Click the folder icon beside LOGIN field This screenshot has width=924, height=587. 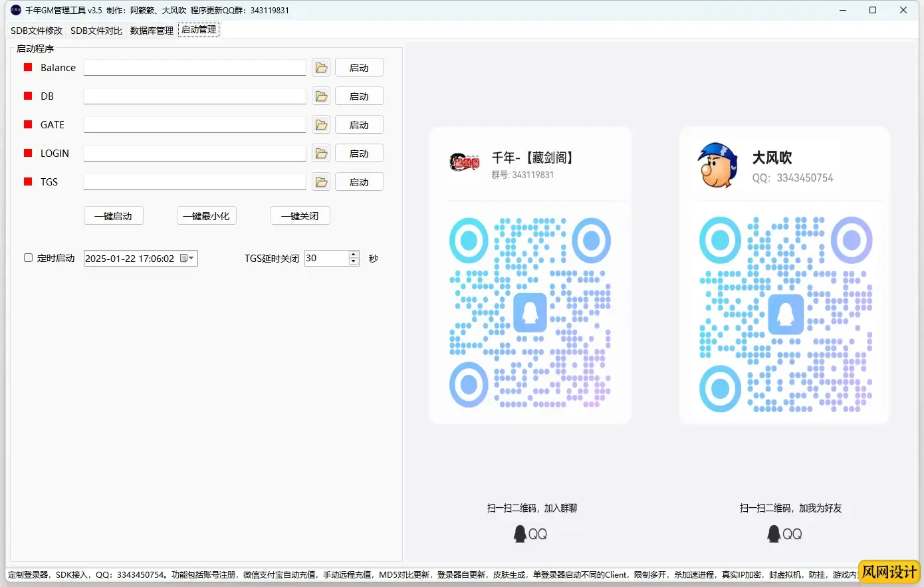pyautogui.click(x=321, y=154)
